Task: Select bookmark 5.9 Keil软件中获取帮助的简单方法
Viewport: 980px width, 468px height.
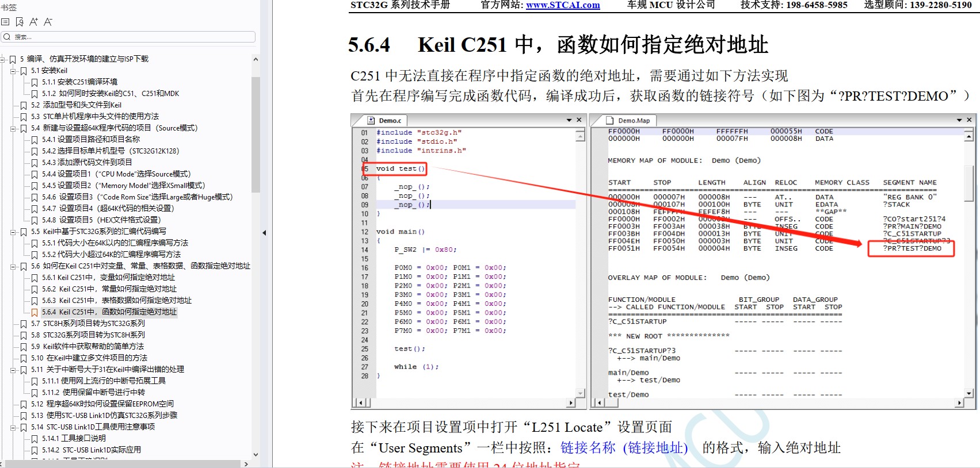Action: [x=87, y=347]
